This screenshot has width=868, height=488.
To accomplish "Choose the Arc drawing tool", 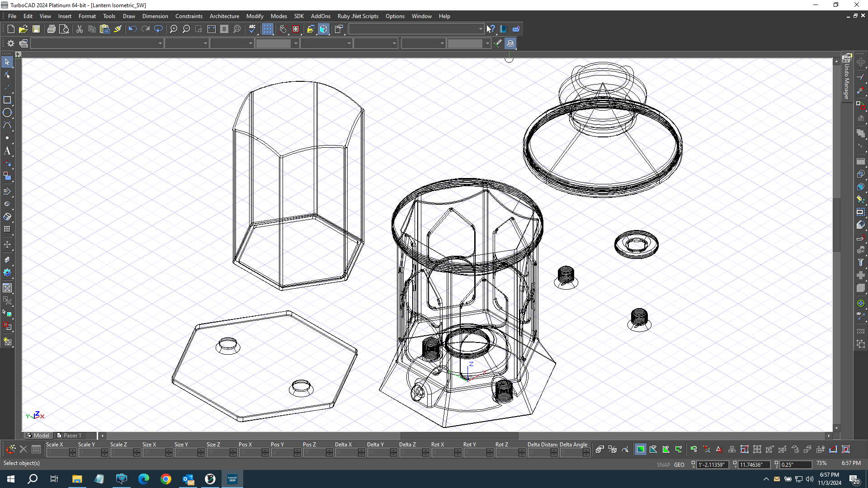I will (x=7, y=126).
